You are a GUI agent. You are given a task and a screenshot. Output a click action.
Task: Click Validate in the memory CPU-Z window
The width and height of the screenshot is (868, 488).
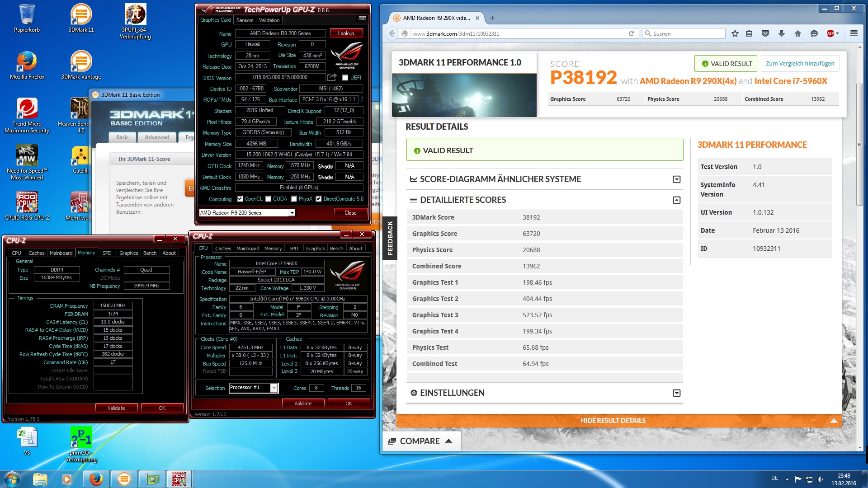(x=116, y=408)
